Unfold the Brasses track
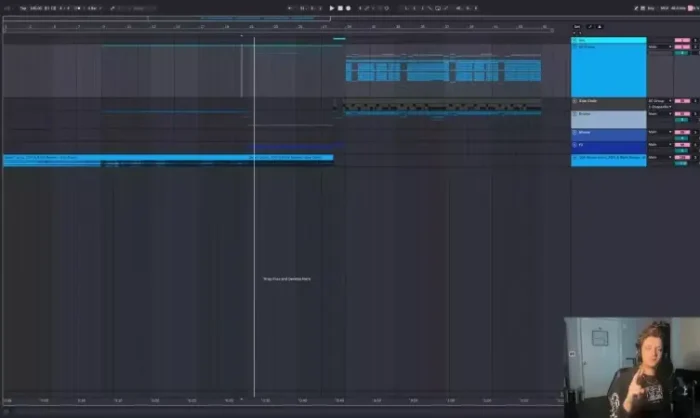The image size is (700, 418). coord(576,114)
